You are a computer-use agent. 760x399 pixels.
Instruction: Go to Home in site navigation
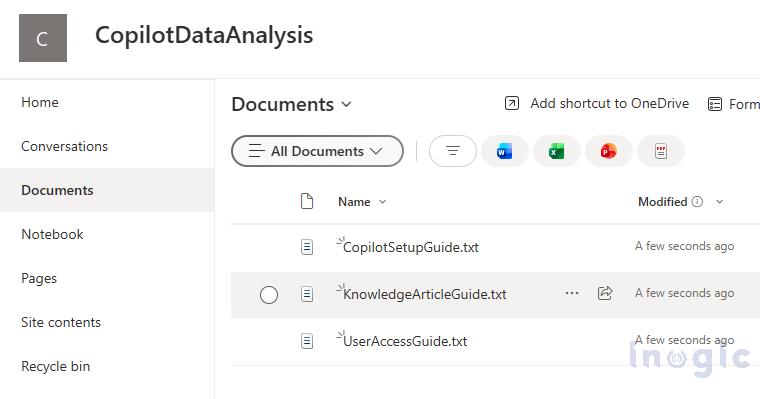[x=40, y=102]
